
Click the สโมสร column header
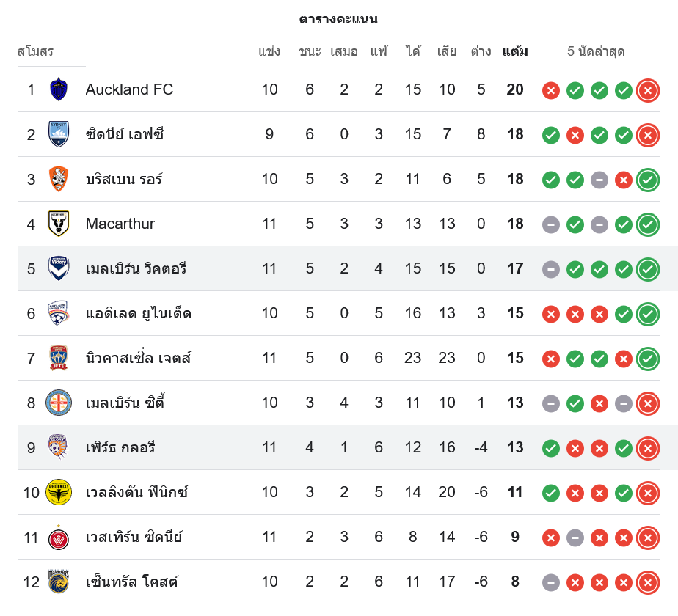(35, 52)
